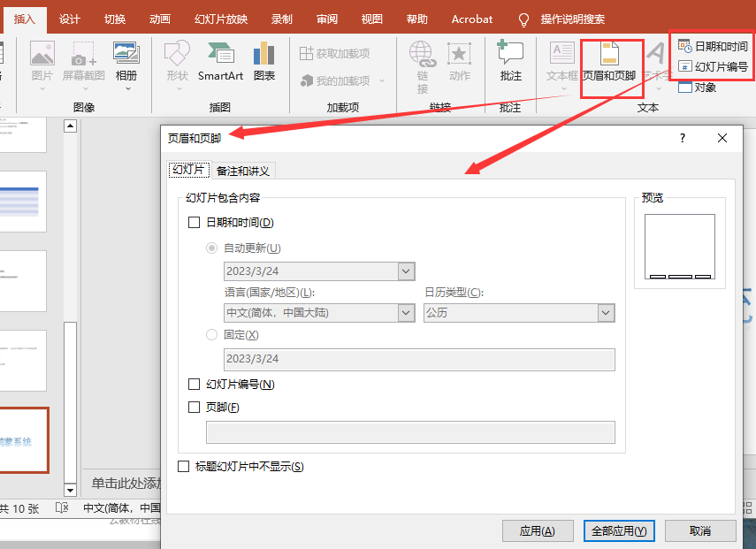Add a comment with 批注 icon
Viewport: 756px width, 549px height.
click(510, 62)
